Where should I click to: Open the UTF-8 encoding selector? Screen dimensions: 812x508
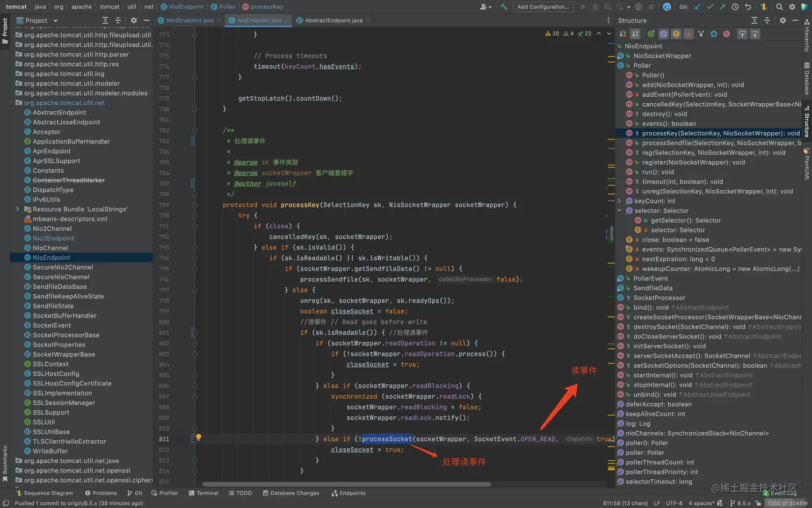(x=674, y=503)
